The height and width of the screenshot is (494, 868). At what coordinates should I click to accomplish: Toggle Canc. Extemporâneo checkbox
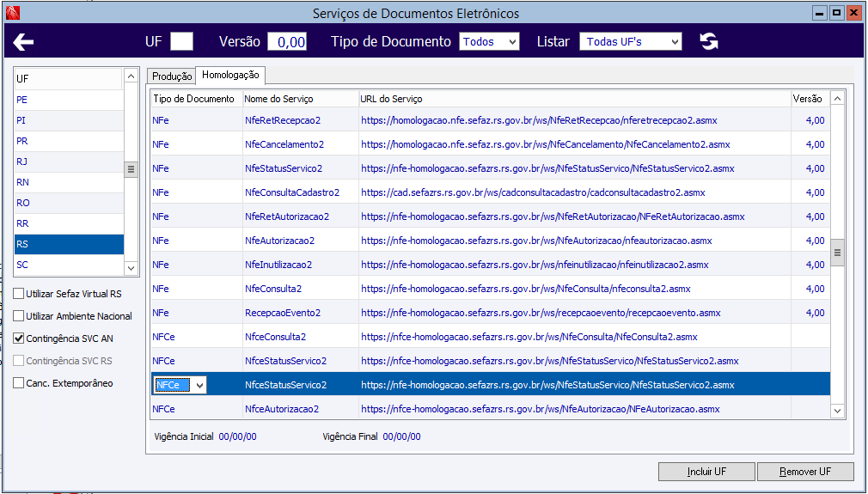pos(19,383)
